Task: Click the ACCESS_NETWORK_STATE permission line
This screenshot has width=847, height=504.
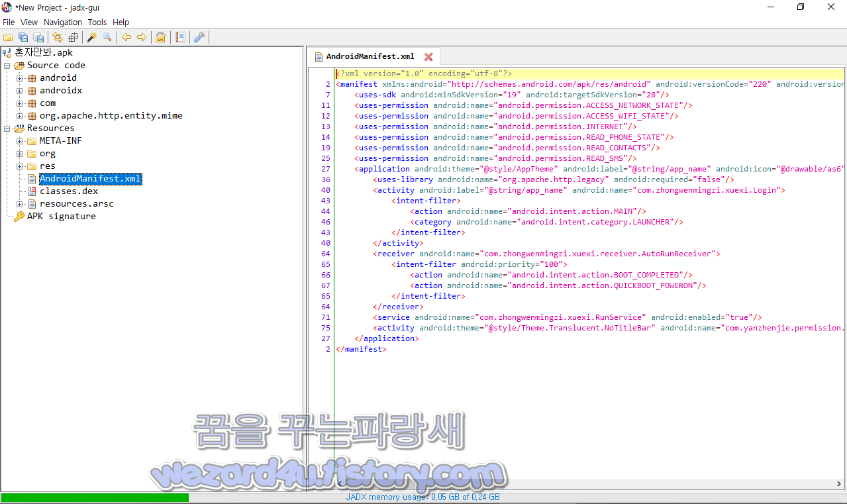Action: click(x=523, y=105)
